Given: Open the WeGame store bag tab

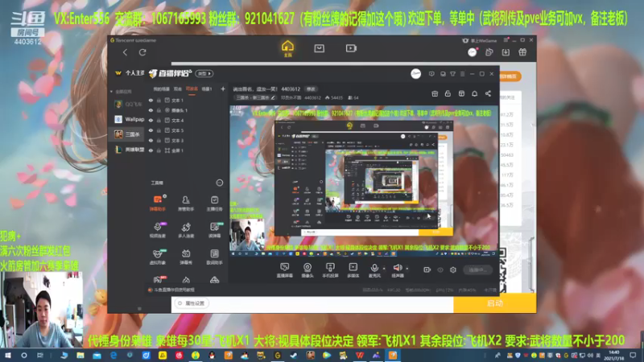Looking at the screenshot, I should [319, 48].
